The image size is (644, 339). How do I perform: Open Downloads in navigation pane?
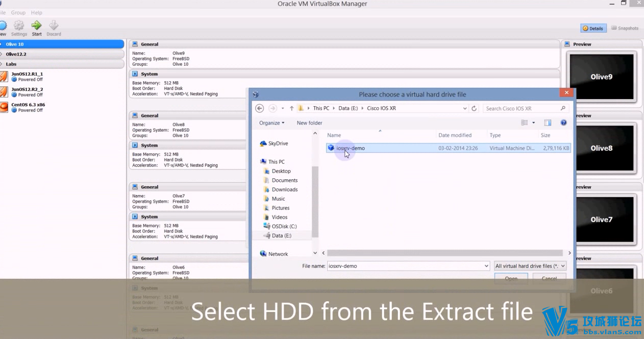point(284,189)
